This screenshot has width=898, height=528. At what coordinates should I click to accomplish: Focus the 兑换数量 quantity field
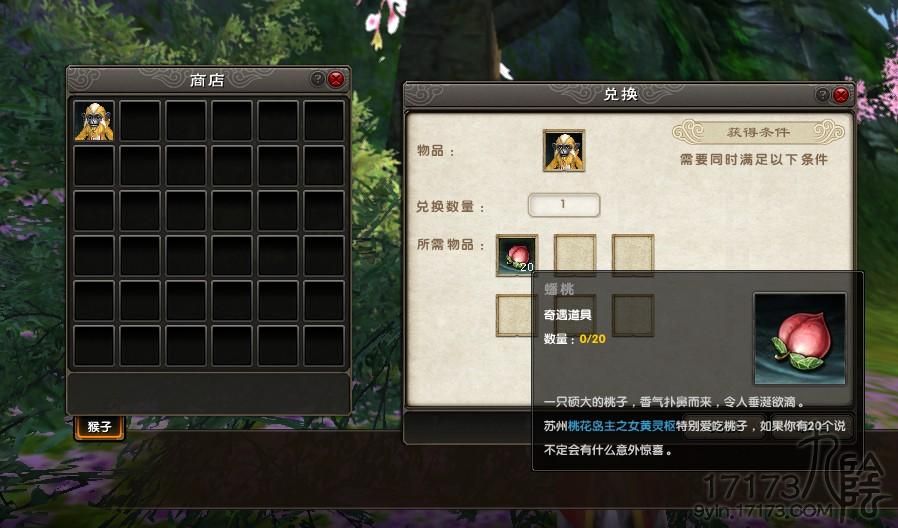tap(564, 205)
